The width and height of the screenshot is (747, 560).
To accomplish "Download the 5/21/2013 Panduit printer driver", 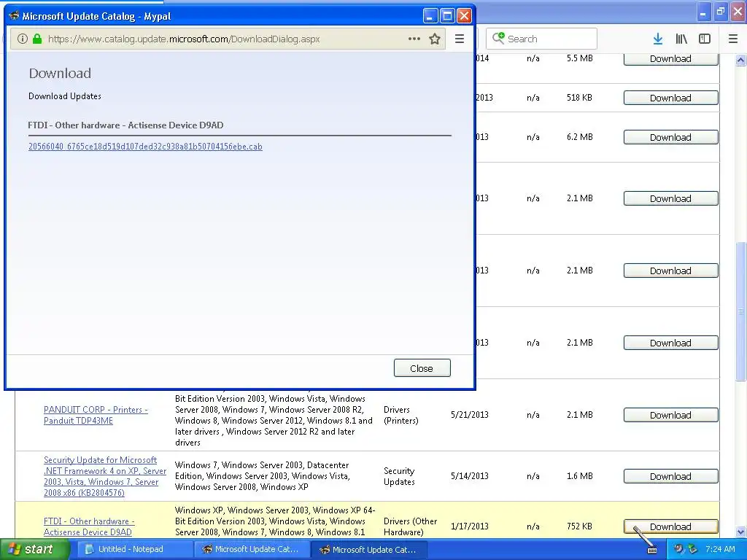I will point(671,415).
